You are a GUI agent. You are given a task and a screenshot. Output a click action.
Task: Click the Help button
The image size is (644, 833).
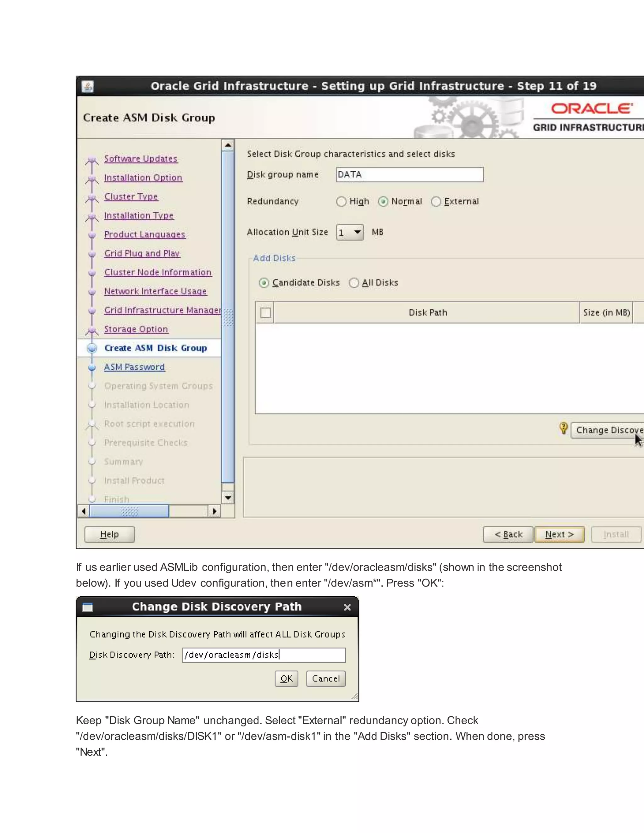pyautogui.click(x=109, y=534)
